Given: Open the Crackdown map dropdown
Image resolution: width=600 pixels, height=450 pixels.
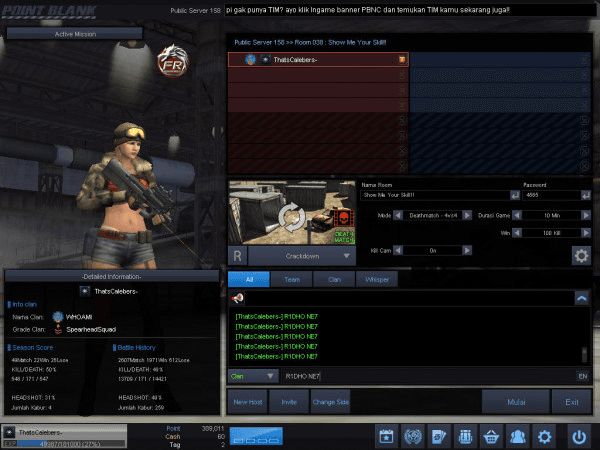Looking at the screenshot, I should [302, 256].
